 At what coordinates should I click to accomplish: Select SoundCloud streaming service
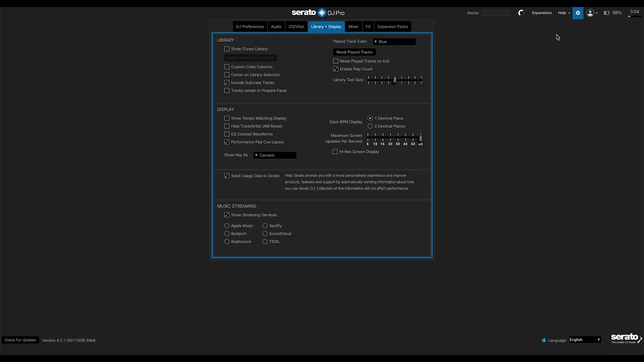[x=265, y=234]
